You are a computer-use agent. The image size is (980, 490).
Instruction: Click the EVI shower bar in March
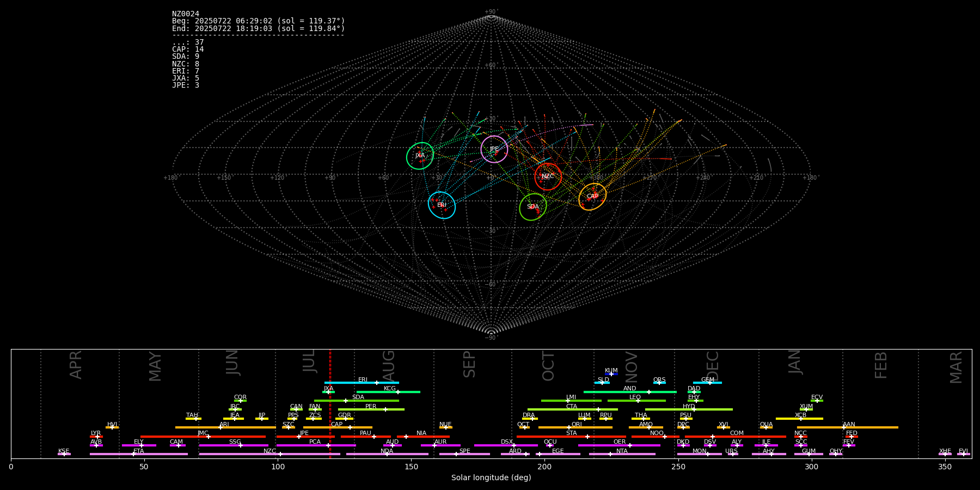(963, 454)
